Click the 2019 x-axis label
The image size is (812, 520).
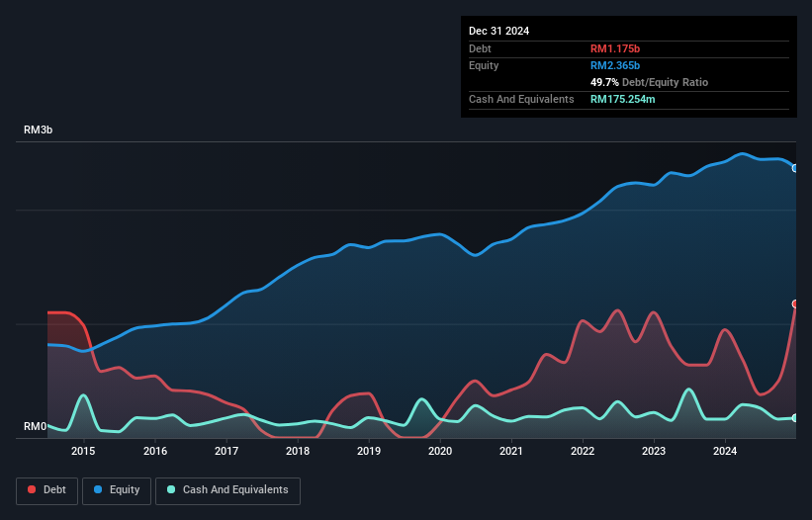coord(369,451)
